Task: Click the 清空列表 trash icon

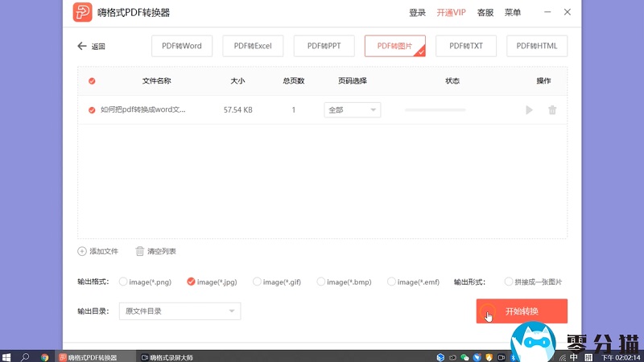Action: pos(139,251)
